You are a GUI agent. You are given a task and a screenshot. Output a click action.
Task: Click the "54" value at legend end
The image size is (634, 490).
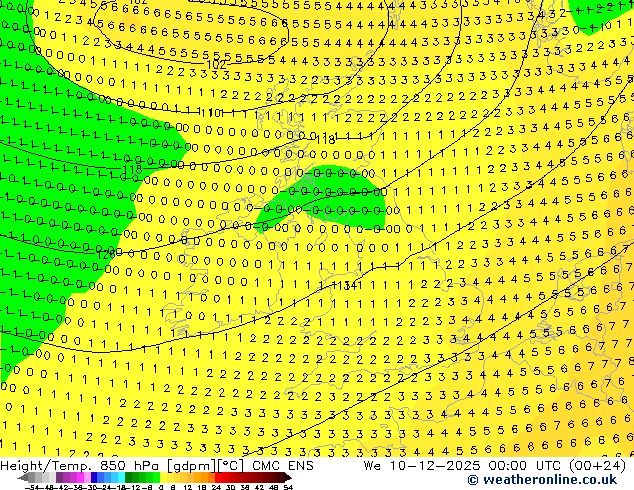click(288, 487)
